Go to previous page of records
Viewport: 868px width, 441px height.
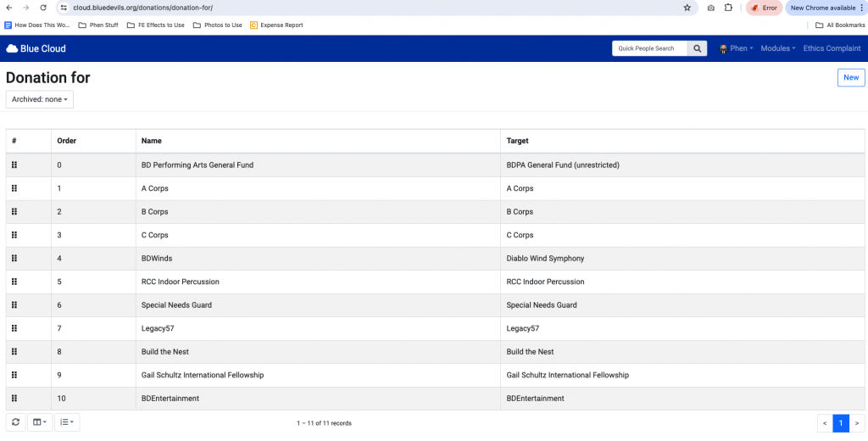(825, 423)
